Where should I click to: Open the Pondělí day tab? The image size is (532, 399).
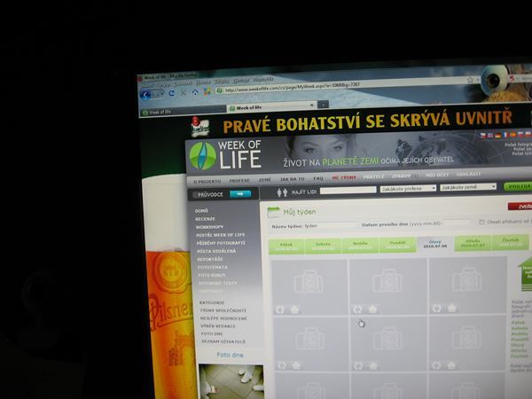[397, 245]
